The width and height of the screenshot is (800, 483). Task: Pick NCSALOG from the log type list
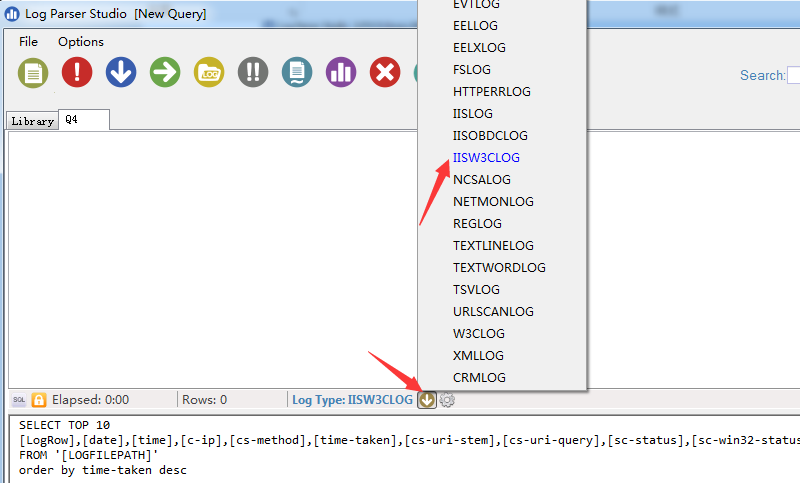point(481,180)
